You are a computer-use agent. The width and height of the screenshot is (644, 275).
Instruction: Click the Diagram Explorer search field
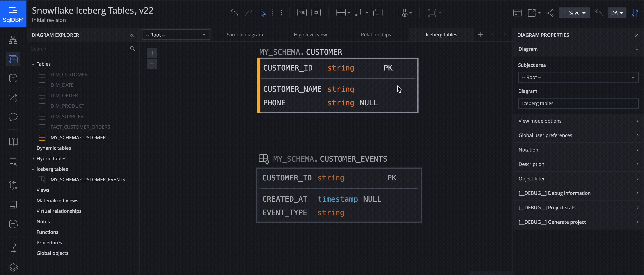tap(79, 49)
